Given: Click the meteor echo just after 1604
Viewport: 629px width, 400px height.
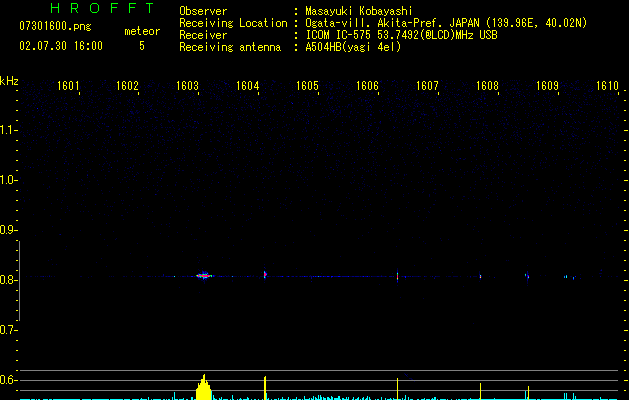Looking at the screenshot, I should pos(265,274).
